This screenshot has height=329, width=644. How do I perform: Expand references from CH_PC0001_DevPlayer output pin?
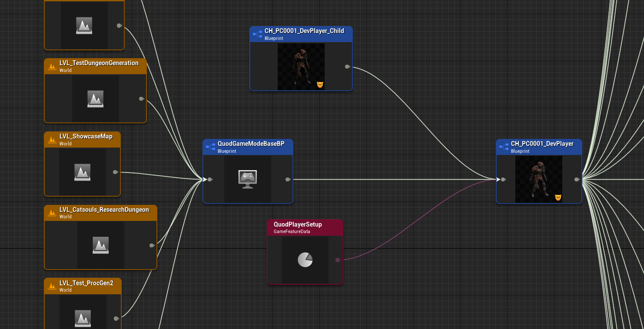pos(576,179)
